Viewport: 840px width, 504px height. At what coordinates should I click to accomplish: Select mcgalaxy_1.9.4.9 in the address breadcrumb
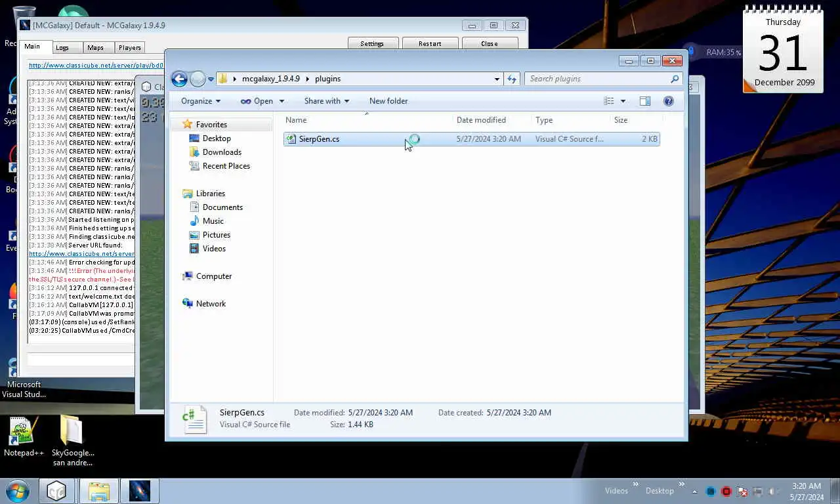point(270,79)
